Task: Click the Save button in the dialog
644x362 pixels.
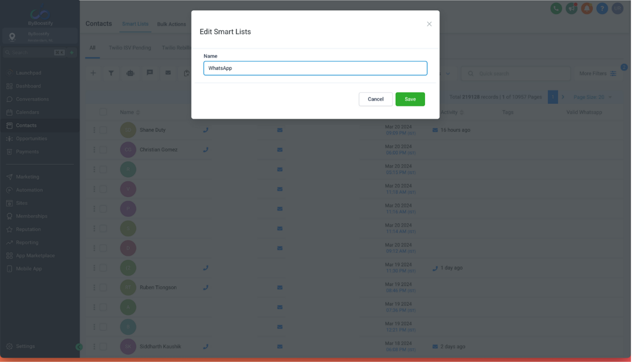Action: (x=410, y=99)
